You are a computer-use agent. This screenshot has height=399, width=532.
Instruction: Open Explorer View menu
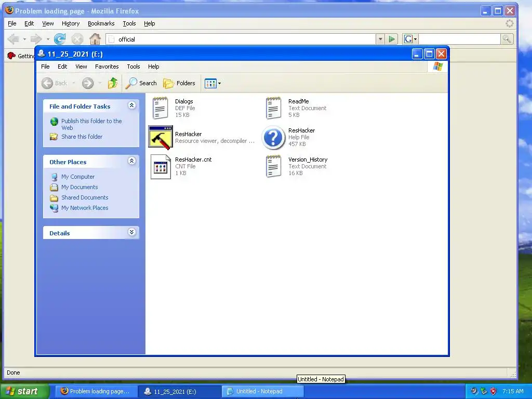point(81,66)
